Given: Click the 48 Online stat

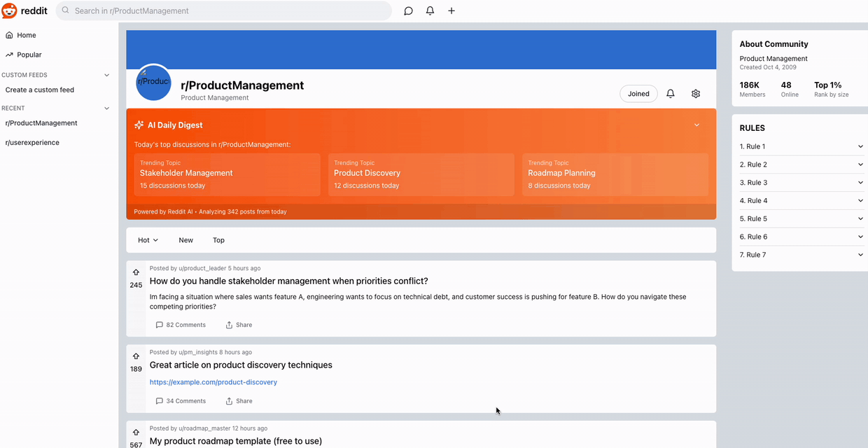Looking at the screenshot, I should tap(790, 89).
